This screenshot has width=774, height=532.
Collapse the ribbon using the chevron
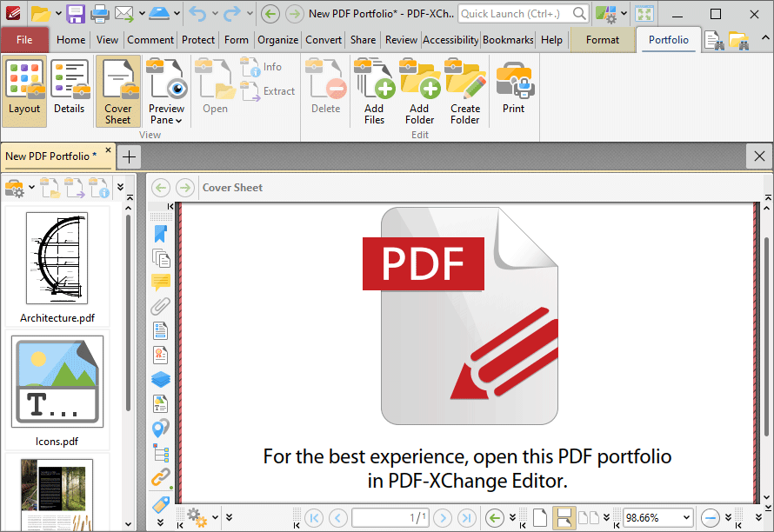click(765, 37)
